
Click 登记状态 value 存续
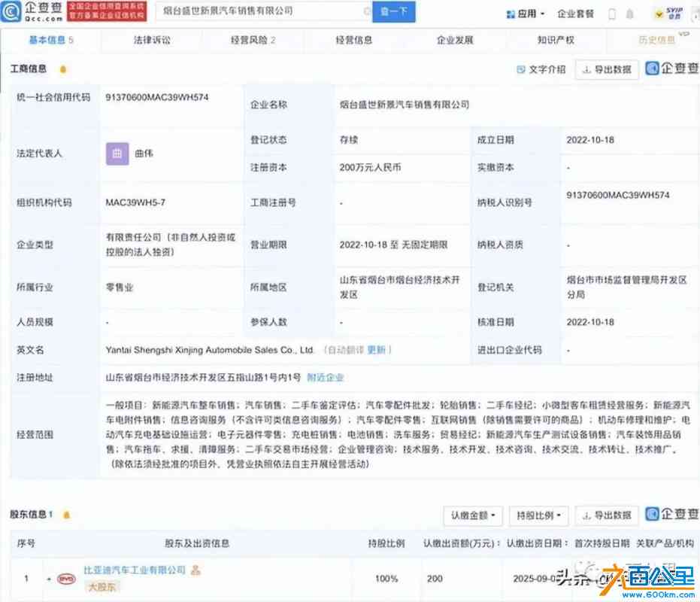[x=349, y=140]
